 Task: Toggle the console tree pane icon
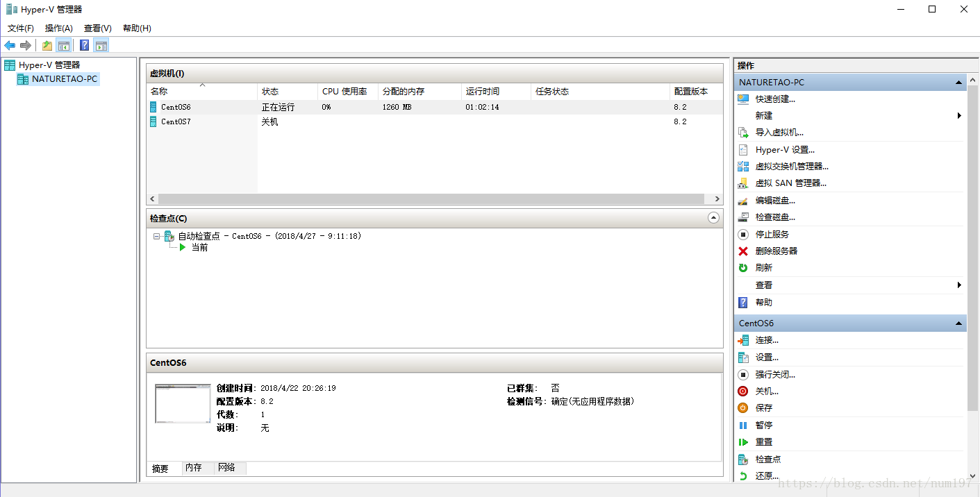click(63, 46)
